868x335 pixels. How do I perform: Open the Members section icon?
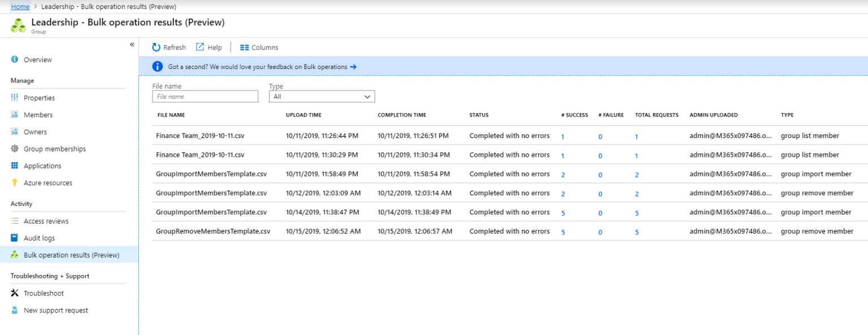(x=16, y=114)
